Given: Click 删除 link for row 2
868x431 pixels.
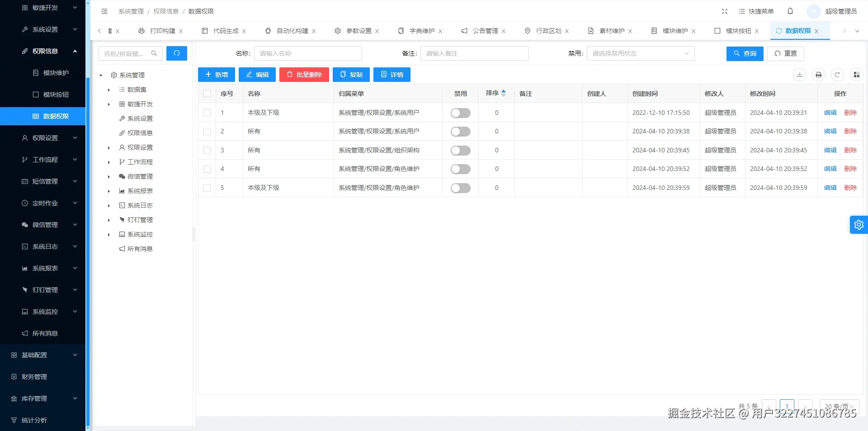Looking at the screenshot, I should pyautogui.click(x=850, y=132).
